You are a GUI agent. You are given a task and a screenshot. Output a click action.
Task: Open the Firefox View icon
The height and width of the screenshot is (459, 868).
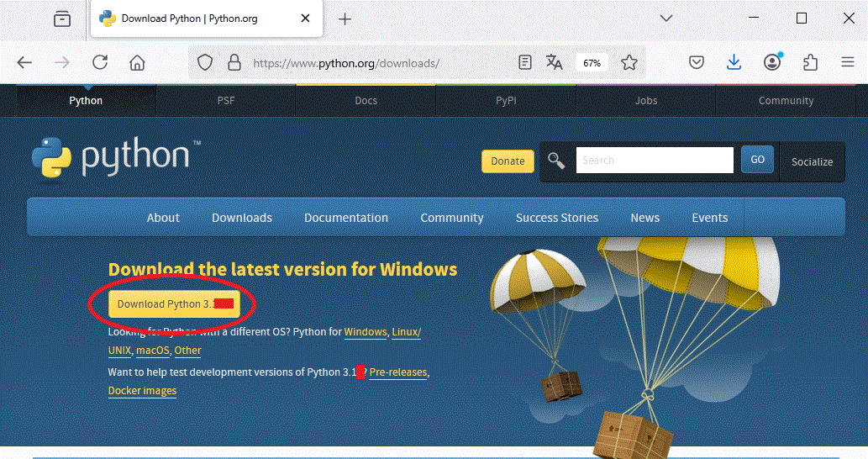(62, 18)
